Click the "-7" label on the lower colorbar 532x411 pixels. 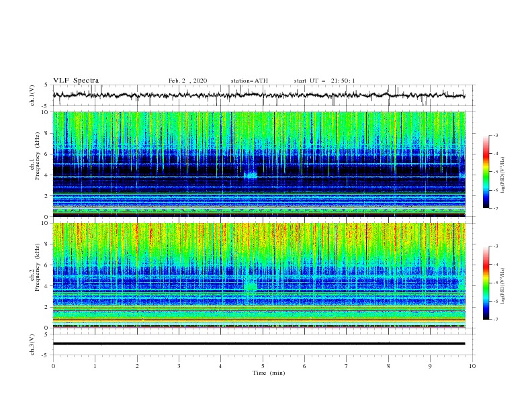point(495,320)
